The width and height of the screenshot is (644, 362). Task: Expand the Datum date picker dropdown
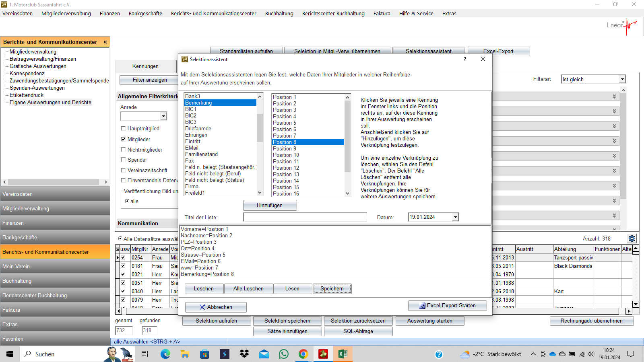[x=455, y=217]
